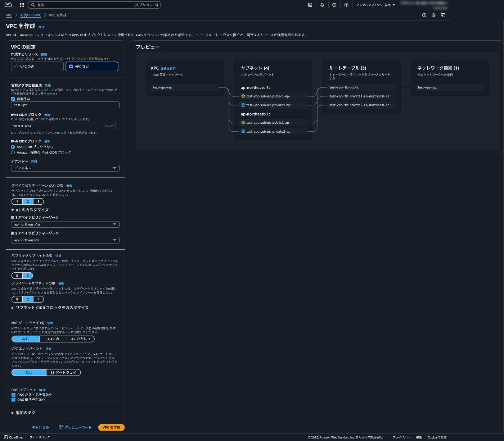The height and width of the screenshot is (441, 504).
Task: Select 'IPv6 CIDR ブロックなし' radio
Action: [13, 147]
